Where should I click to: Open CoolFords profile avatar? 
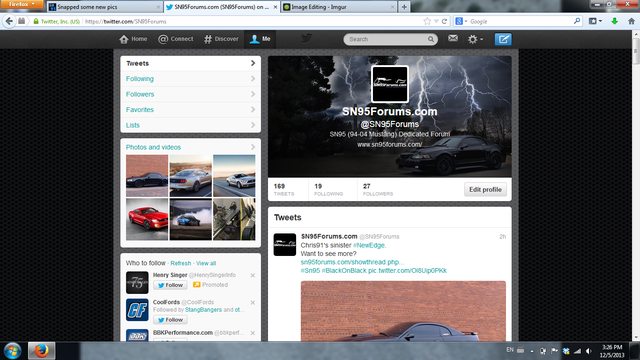[x=137, y=309]
